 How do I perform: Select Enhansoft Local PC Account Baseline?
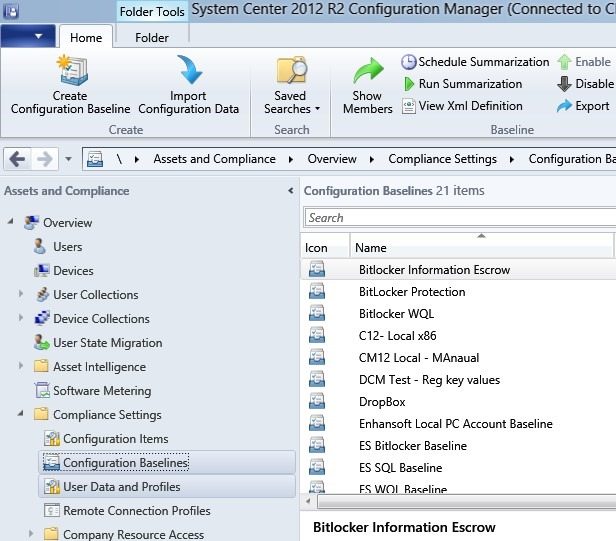point(456,424)
